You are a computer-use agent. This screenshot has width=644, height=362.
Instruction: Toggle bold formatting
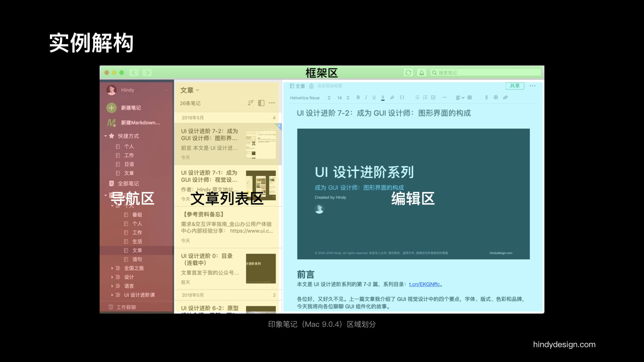(x=358, y=98)
